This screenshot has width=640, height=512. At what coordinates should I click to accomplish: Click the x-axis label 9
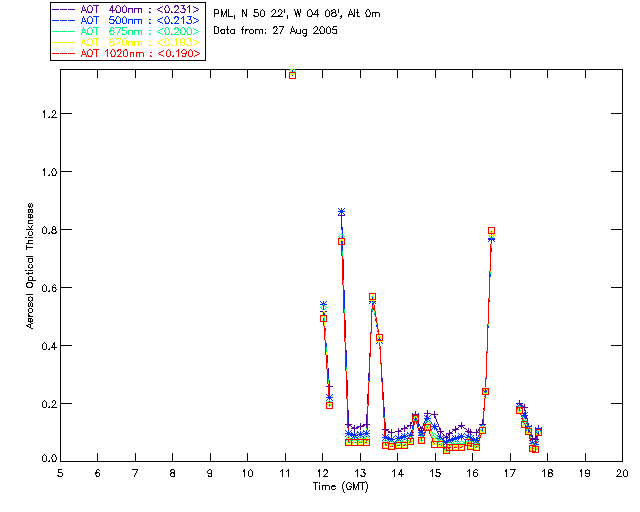210,473
